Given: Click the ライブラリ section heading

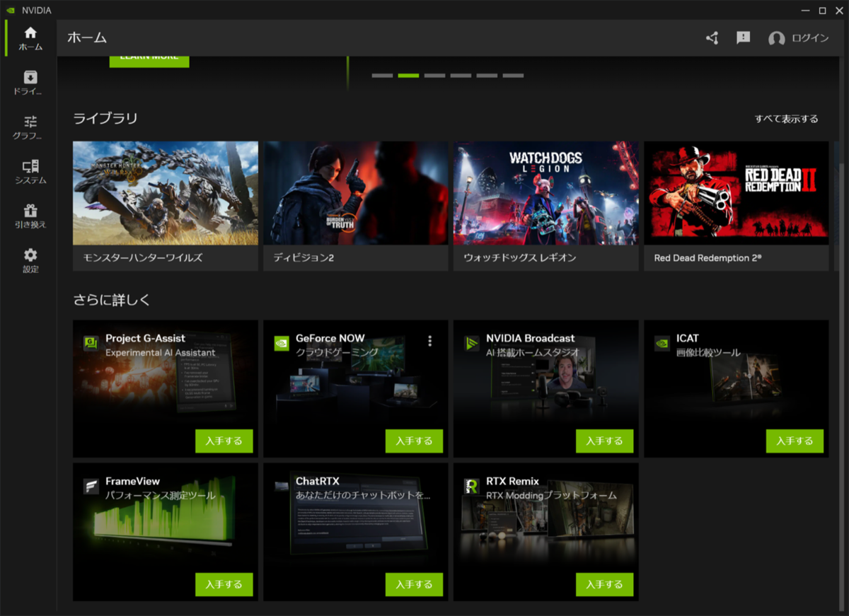Looking at the screenshot, I should [105, 119].
